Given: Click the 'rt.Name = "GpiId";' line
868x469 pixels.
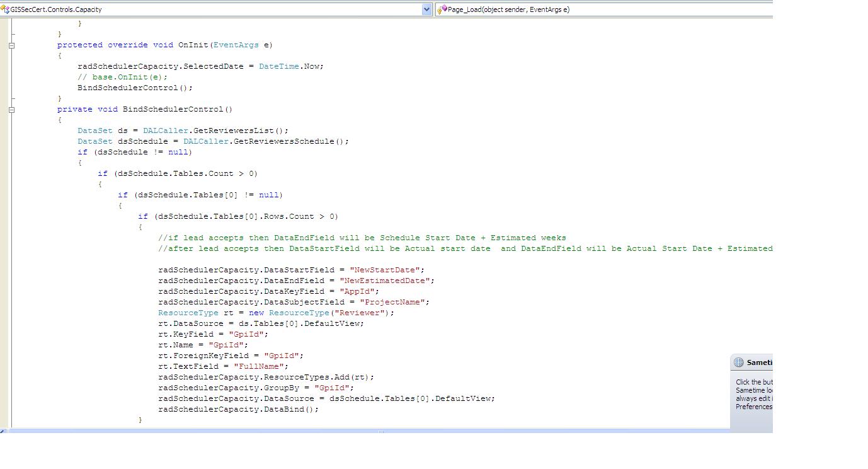Looking at the screenshot, I should click(x=203, y=345).
